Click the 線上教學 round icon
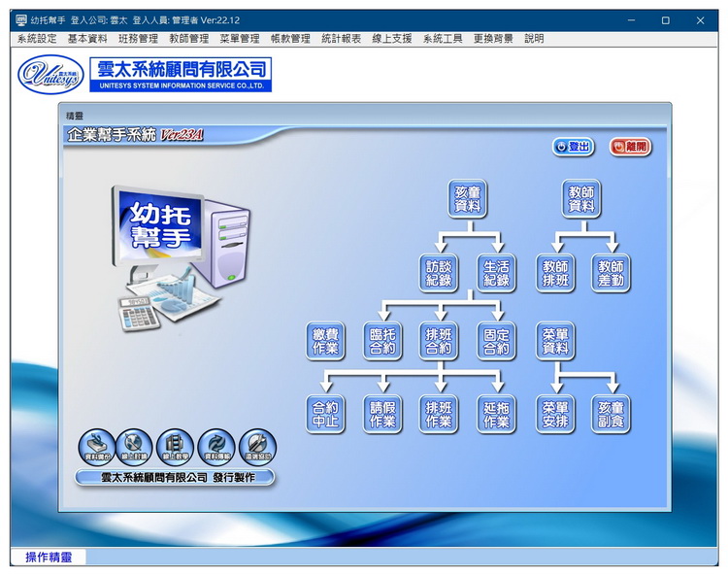728x576 pixels. [x=175, y=448]
